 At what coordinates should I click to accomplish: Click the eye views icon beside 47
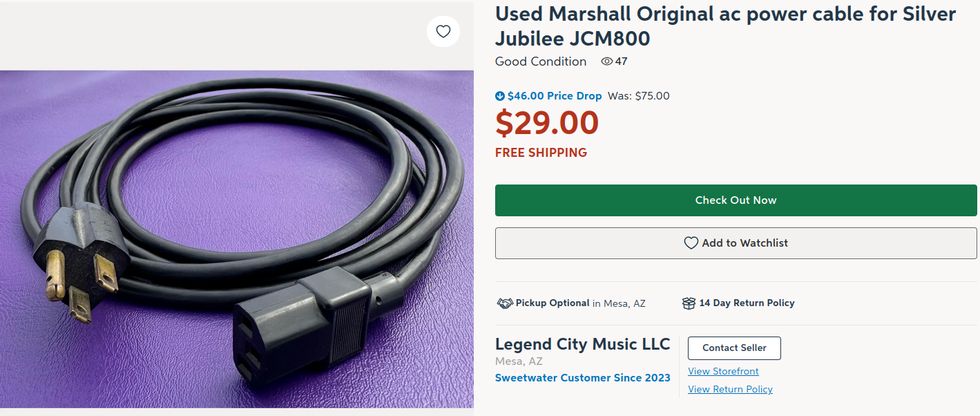607,62
